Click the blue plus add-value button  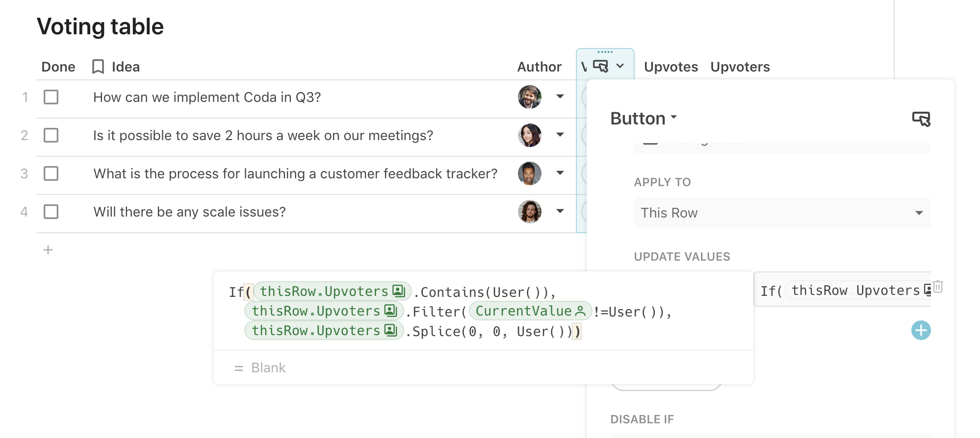pos(921,330)
